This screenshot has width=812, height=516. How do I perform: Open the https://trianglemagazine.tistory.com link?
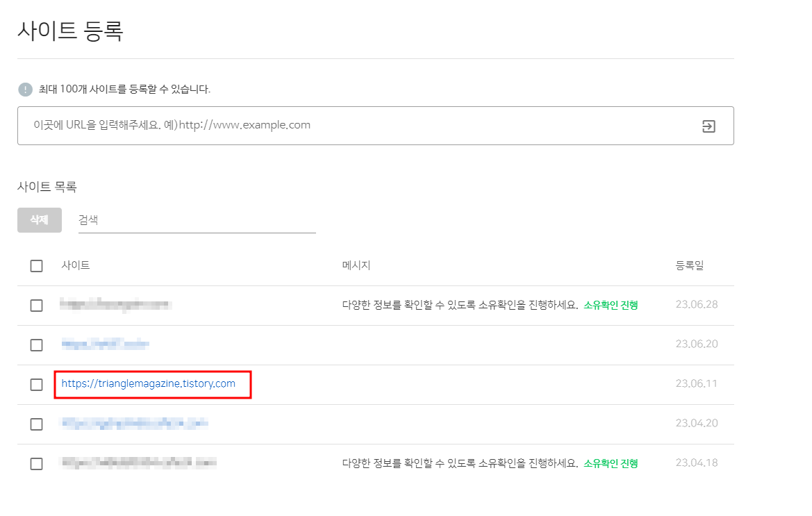[x=148, y=383]
